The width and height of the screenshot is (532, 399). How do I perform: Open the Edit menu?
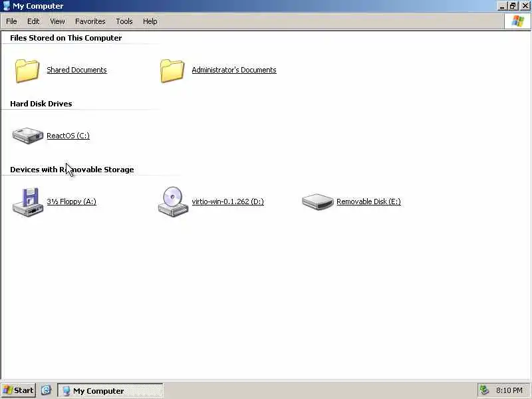coord(33,21)
